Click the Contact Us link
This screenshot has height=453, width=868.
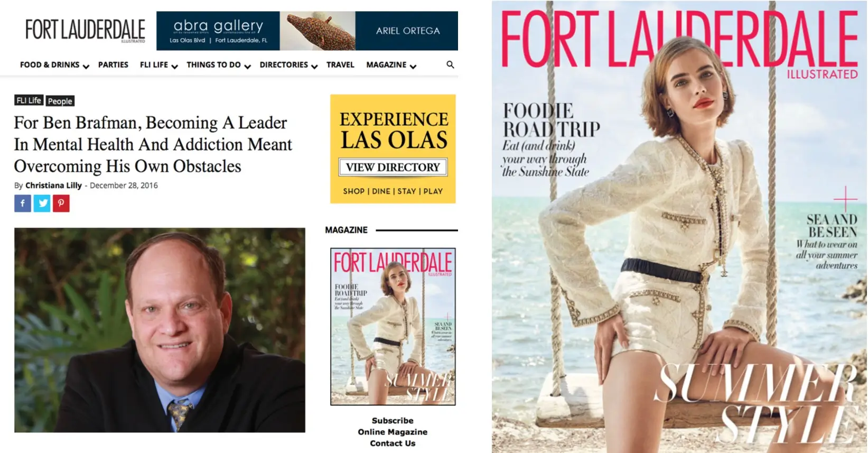pos(393,443)
